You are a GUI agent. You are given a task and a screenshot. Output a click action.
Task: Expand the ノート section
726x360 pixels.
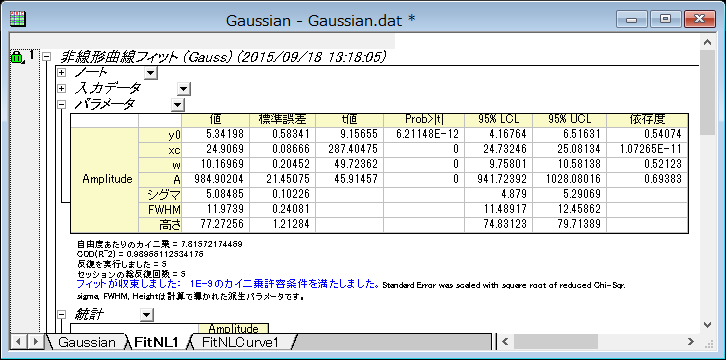pos(61,73)
